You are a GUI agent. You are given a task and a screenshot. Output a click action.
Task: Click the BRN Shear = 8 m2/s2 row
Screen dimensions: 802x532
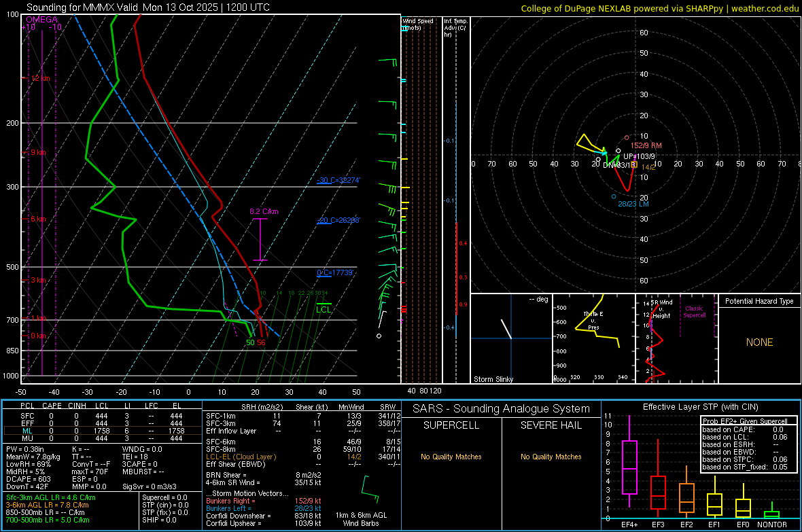(x=264, y=475)
